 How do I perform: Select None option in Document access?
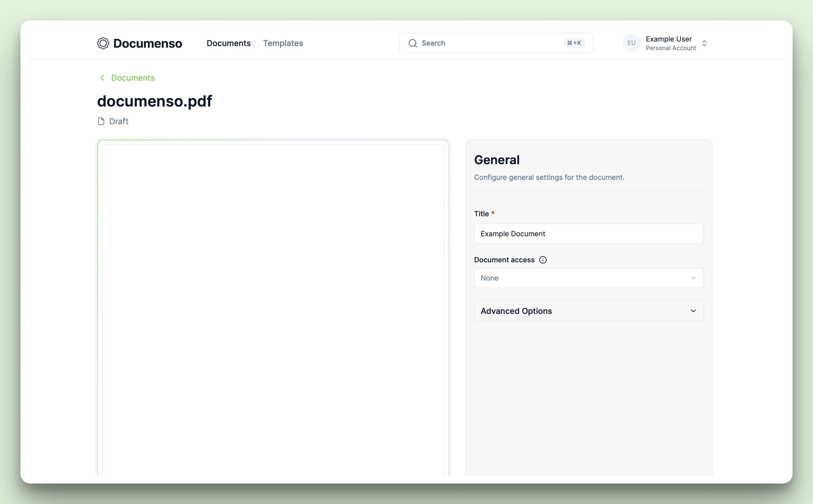[x=588, y=278]
